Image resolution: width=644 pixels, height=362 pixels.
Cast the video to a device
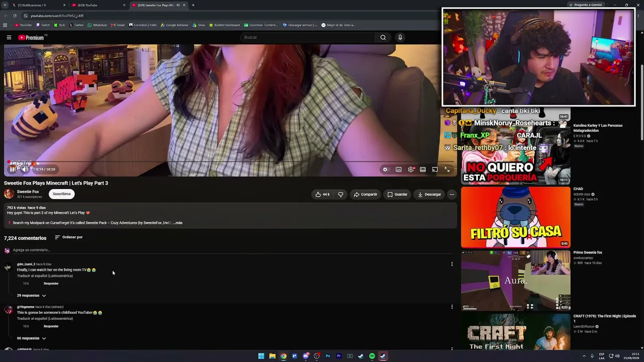point(435,169)
